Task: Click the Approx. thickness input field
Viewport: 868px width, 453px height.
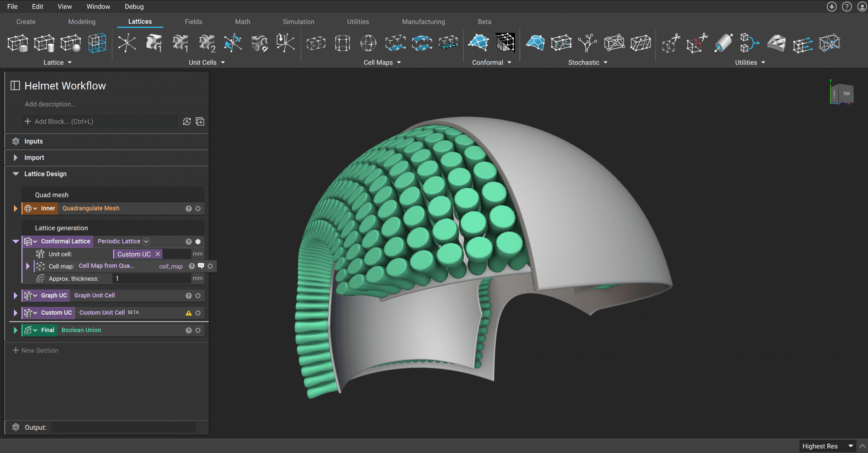Action: [x=152, y=279]
